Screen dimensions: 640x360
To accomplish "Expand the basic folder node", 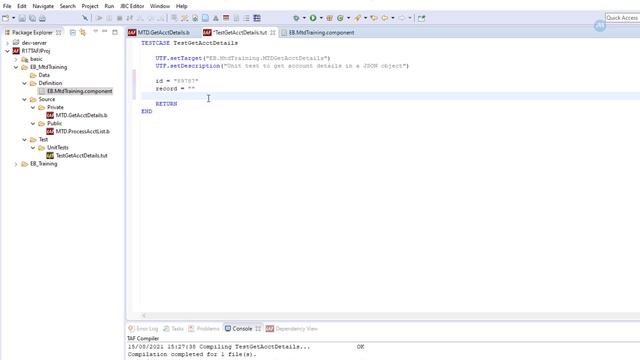I will (x=16, y=59).
